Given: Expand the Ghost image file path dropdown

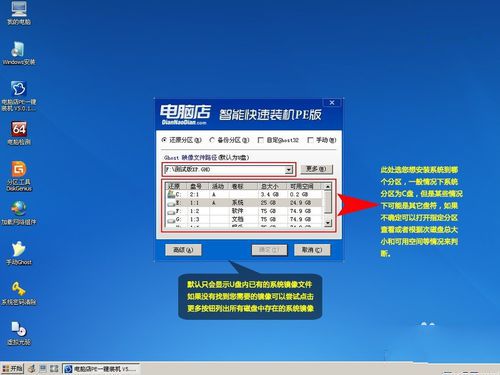Looking at the screenshot, I should tap(289, 170).
